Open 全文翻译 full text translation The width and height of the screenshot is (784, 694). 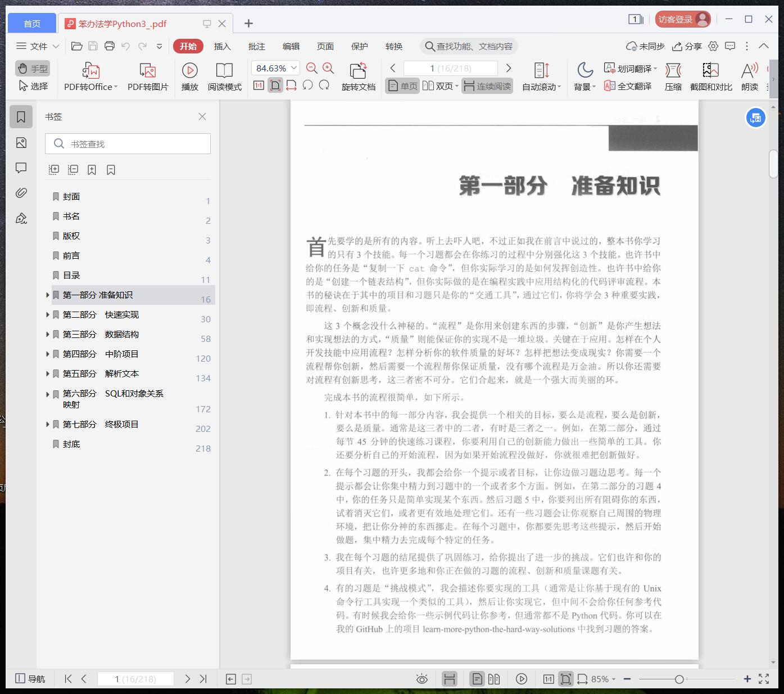[x=628, y=86]
